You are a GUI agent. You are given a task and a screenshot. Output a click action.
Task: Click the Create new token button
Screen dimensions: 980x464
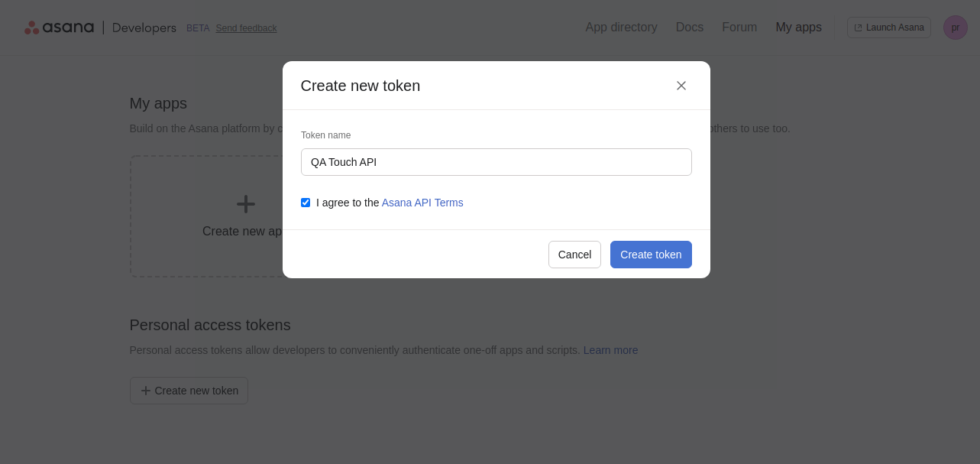(651, 255)
